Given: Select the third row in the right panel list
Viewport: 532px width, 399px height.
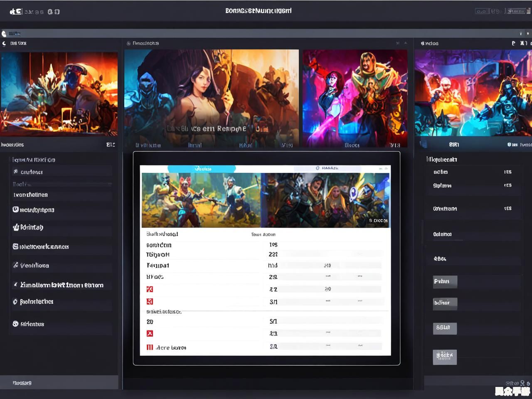Looking at the screenshot, I should (473, 209).
